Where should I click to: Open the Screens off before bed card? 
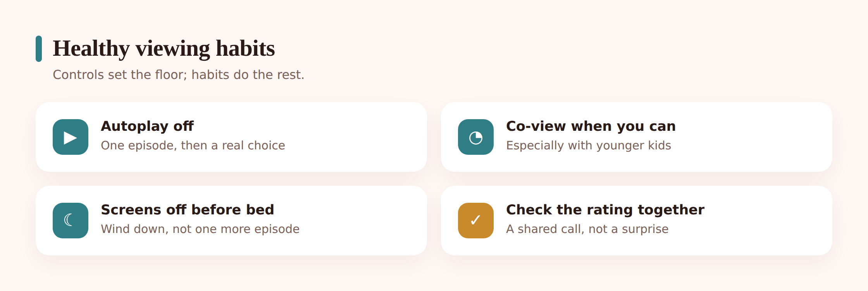point(231,221)
